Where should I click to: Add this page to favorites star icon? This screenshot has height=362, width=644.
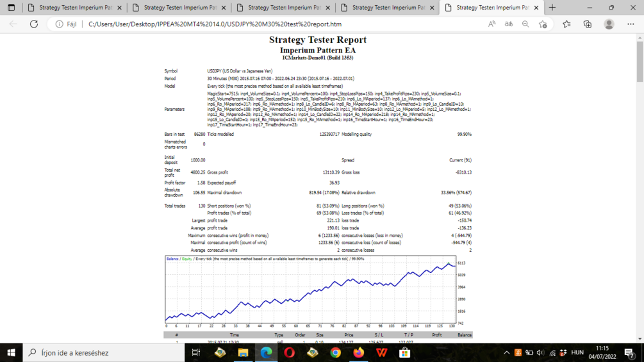pyautogui.click(x=543, y=24)
